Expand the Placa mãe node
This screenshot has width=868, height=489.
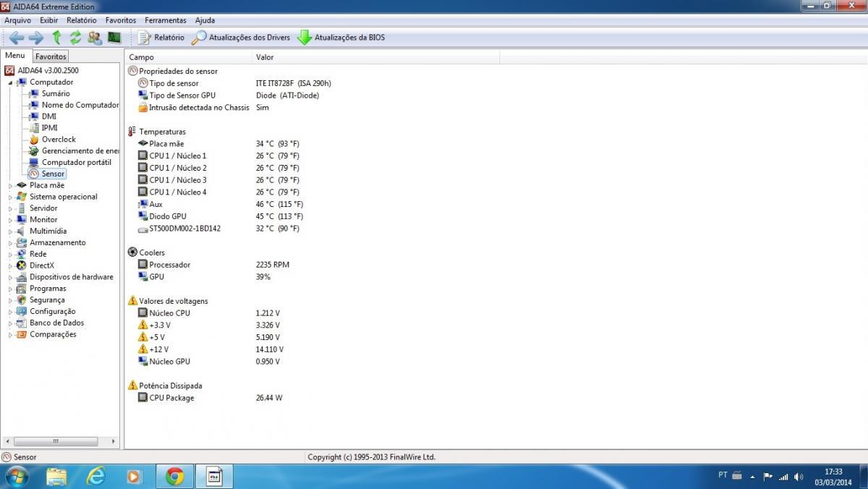10,186
